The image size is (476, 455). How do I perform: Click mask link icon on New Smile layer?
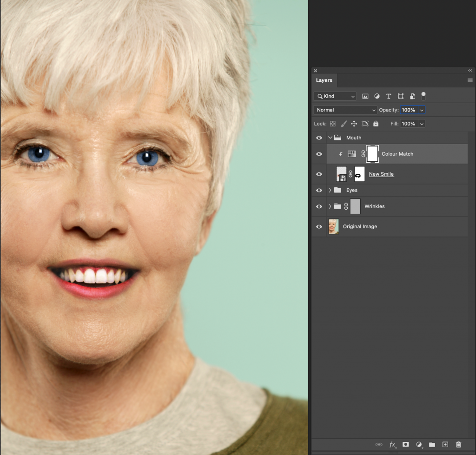tap(350, 174)
